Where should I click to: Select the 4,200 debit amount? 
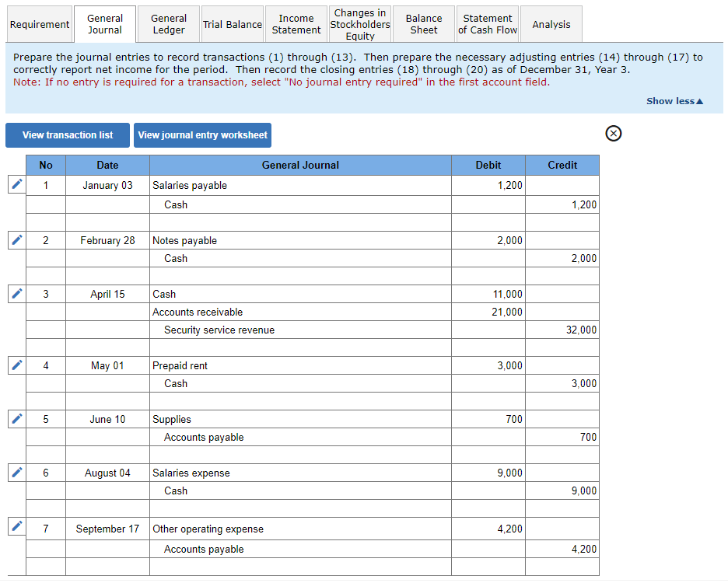point(488,529)
